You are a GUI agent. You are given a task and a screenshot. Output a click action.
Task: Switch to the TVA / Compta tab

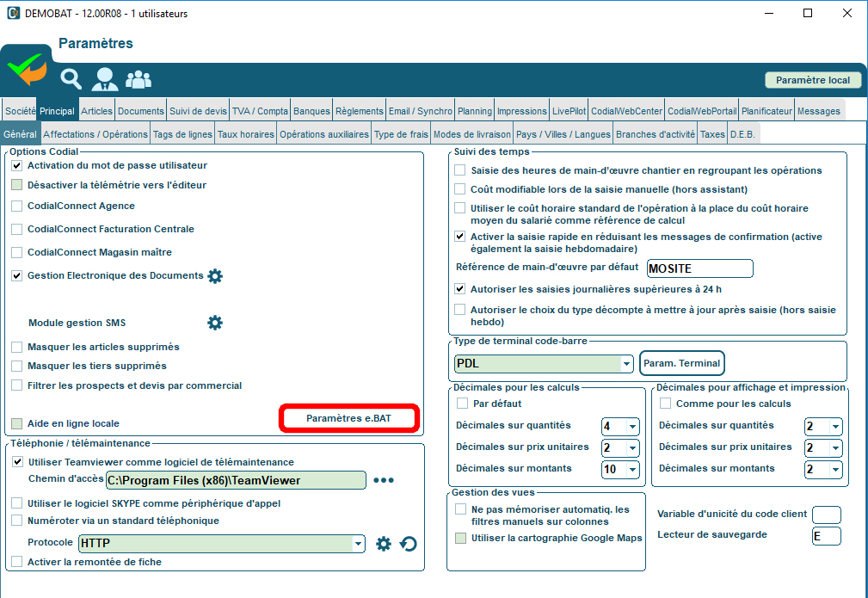[260, 111]
